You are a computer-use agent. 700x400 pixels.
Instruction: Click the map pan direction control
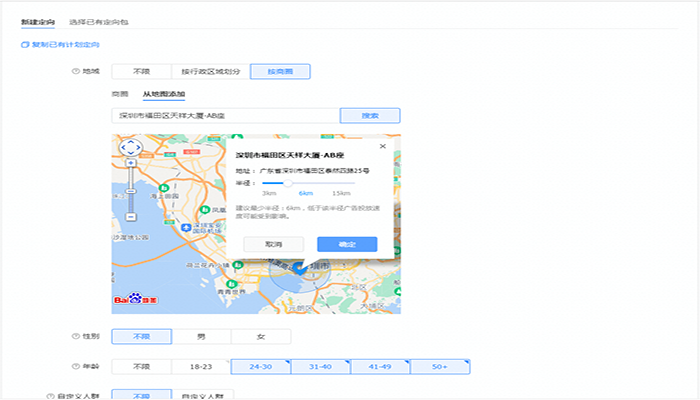tap(130, 148)
